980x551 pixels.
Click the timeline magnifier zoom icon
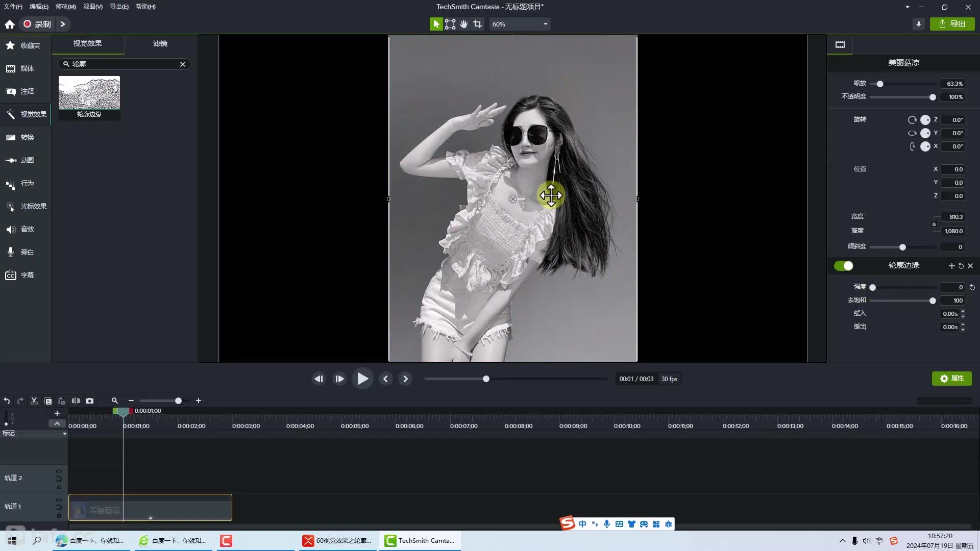pos(115,401)
